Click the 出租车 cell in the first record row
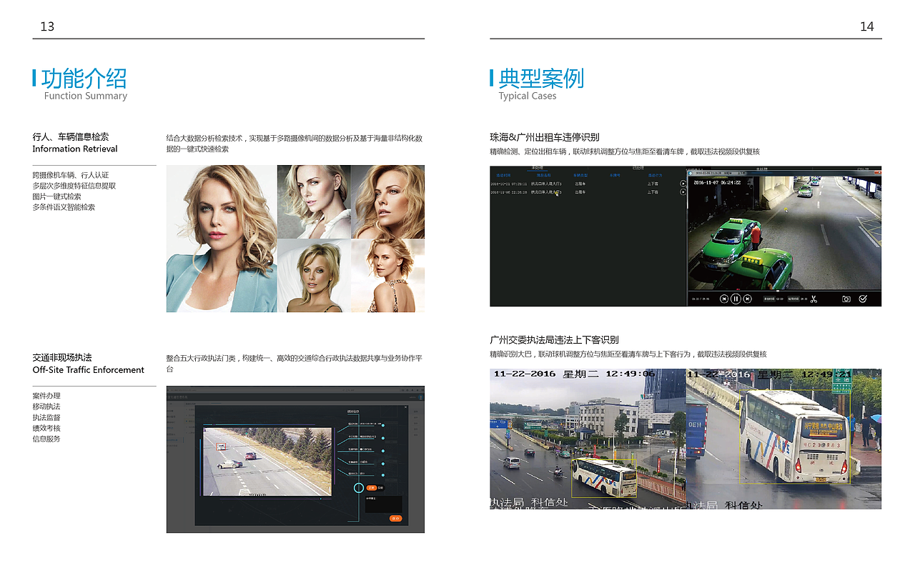915x588 pixels. (580, 184)
